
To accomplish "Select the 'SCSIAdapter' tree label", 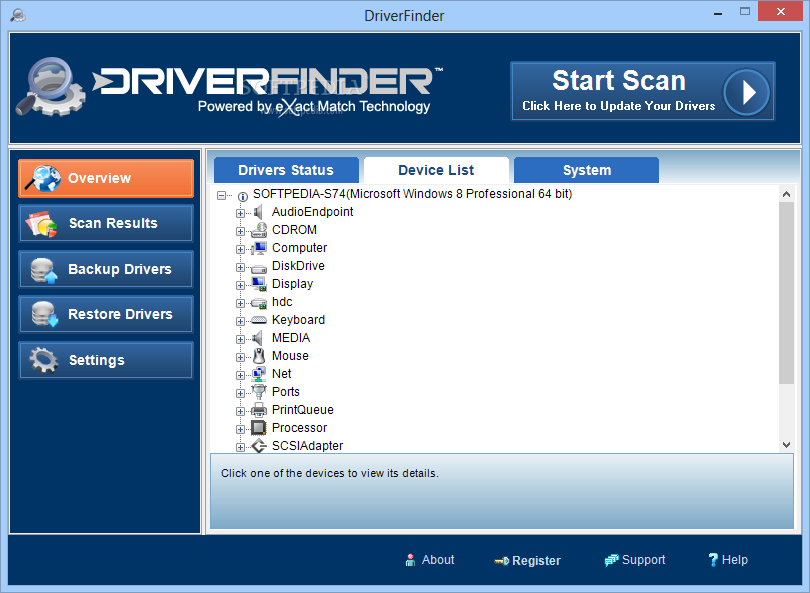I will pos(307,446).
